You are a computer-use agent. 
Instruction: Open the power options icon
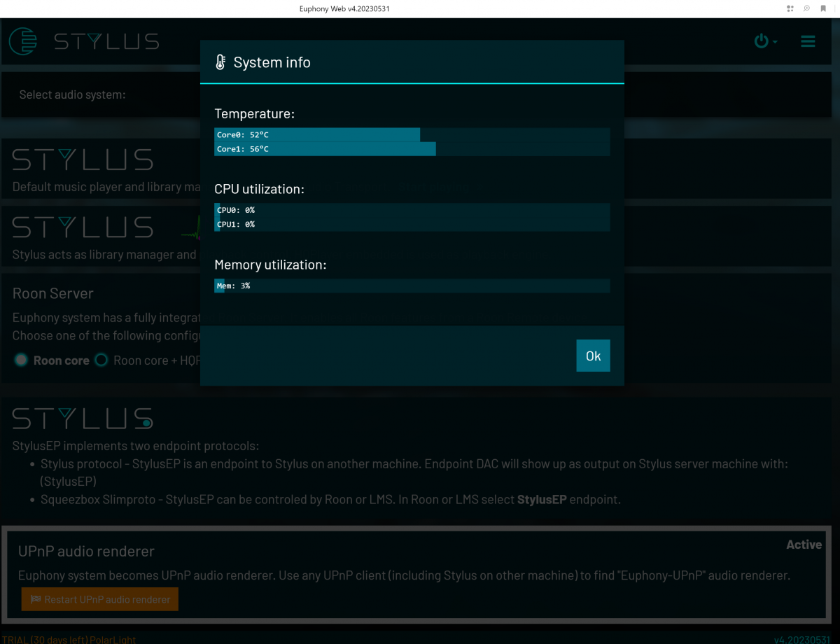761,41
